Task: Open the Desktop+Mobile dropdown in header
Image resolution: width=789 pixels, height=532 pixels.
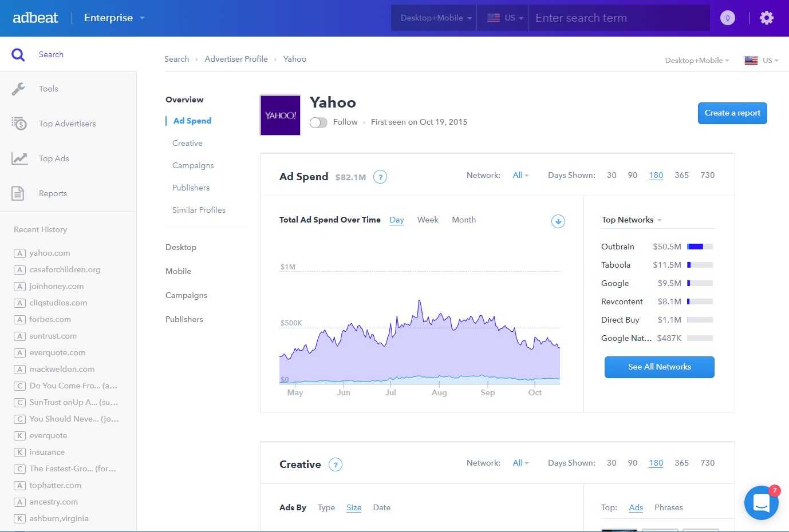Action: [x=436, y=18]
